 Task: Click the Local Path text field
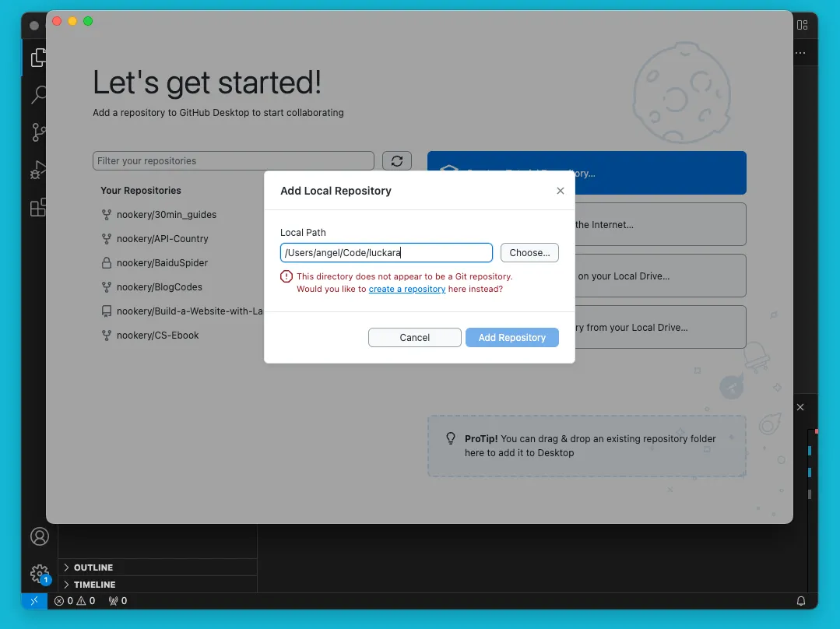pos(386,253)
